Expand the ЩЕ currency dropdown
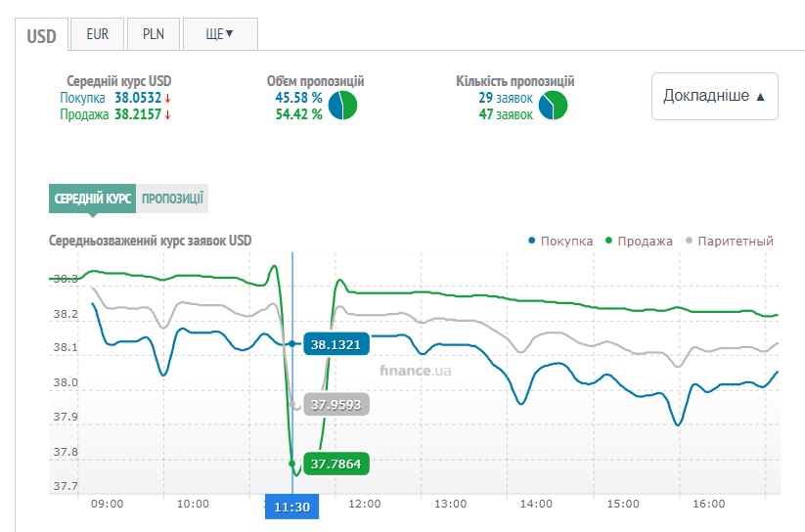This screenshot has width=805, height=532. (x=219, y=34)
